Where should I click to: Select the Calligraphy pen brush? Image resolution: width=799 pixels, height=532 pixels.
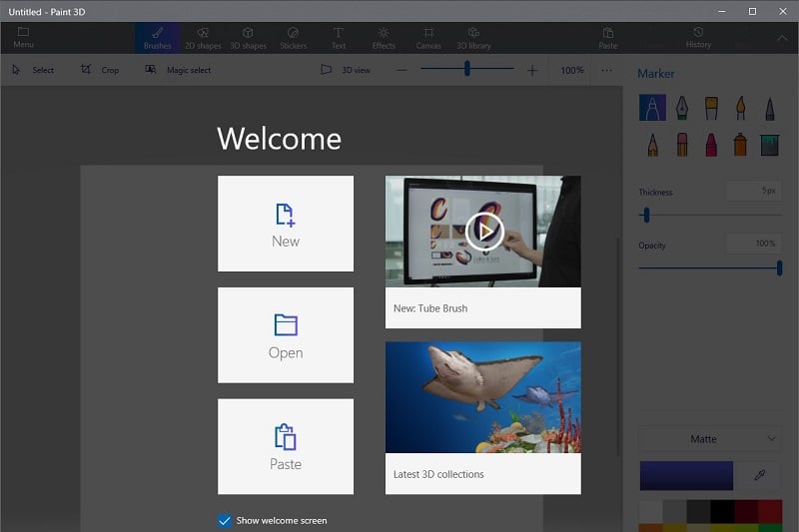pos(682,108)
